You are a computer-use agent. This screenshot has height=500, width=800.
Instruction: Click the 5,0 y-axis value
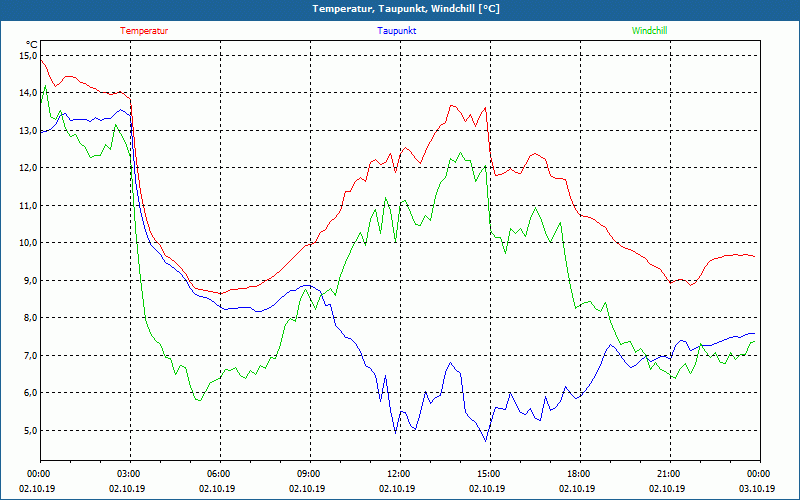(x=30, y=431)
